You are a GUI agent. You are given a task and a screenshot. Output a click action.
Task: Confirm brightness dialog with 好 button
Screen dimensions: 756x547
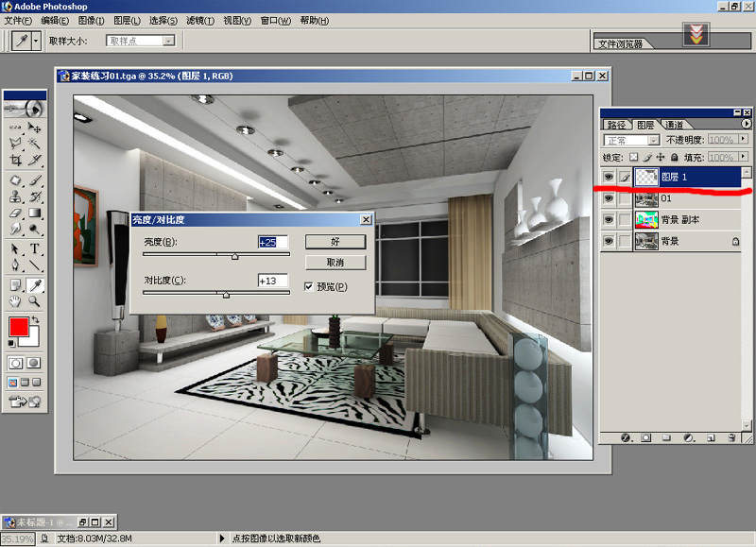[335, 242]
